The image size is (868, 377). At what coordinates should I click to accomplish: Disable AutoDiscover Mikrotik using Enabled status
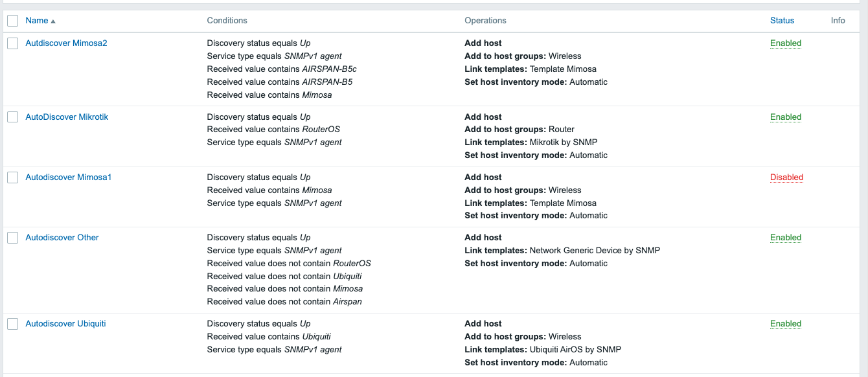click(786, 117)
